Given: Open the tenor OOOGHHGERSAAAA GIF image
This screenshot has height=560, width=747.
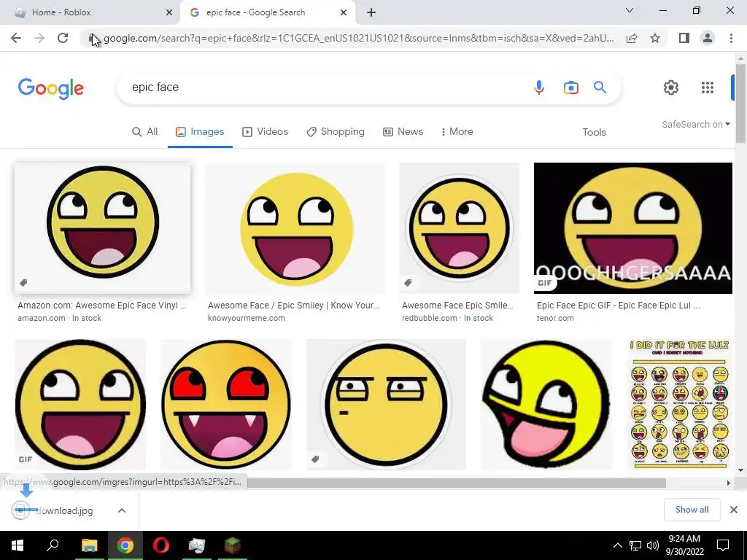Looking at the screenshot, I should (x=632, y=228).
